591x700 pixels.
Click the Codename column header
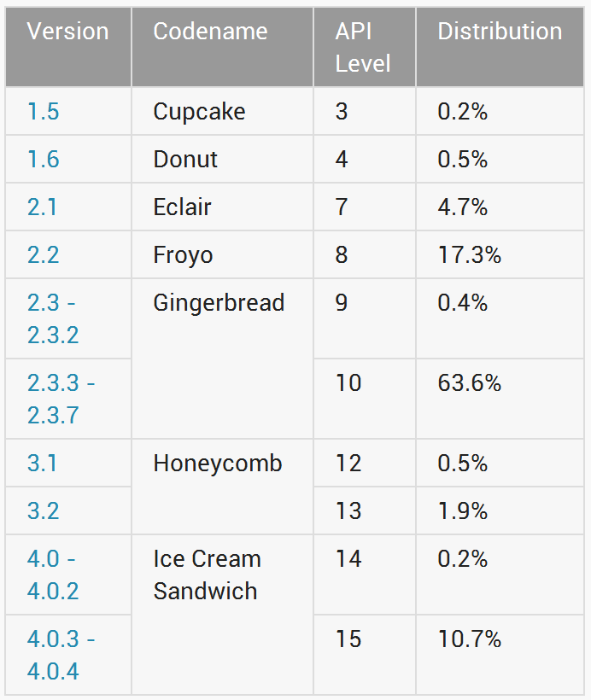coord(210,32)
